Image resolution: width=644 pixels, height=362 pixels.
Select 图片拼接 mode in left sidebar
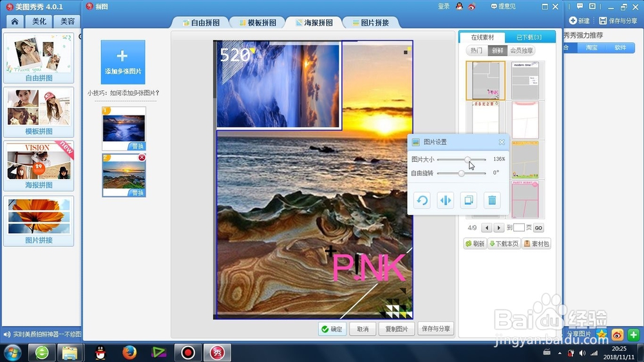click(x=39, y=221)
